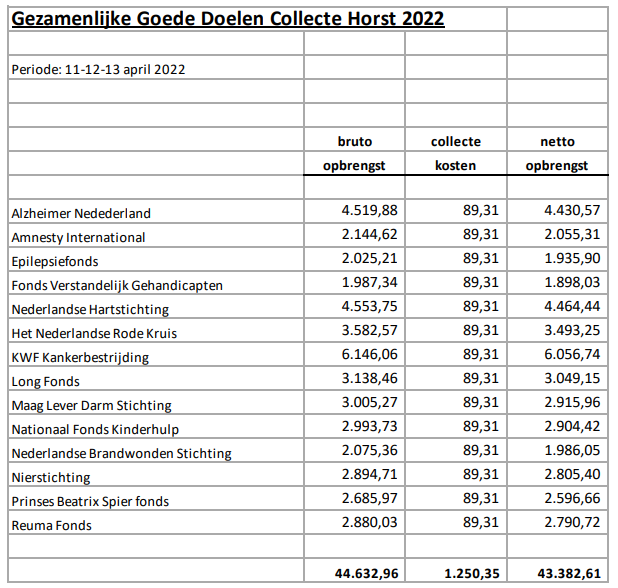Click the bruto value 4.553,75
Viewport: 618px width, 588px height.
tap(369, 307)
